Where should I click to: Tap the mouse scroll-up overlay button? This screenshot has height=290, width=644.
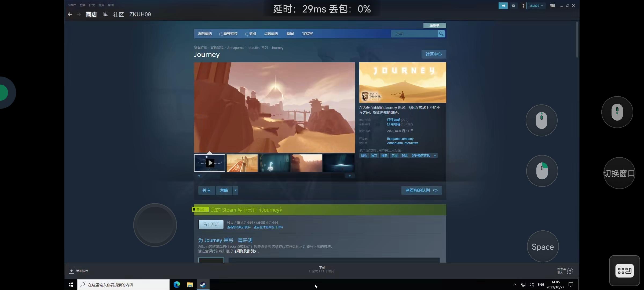[x=541, y=120]
